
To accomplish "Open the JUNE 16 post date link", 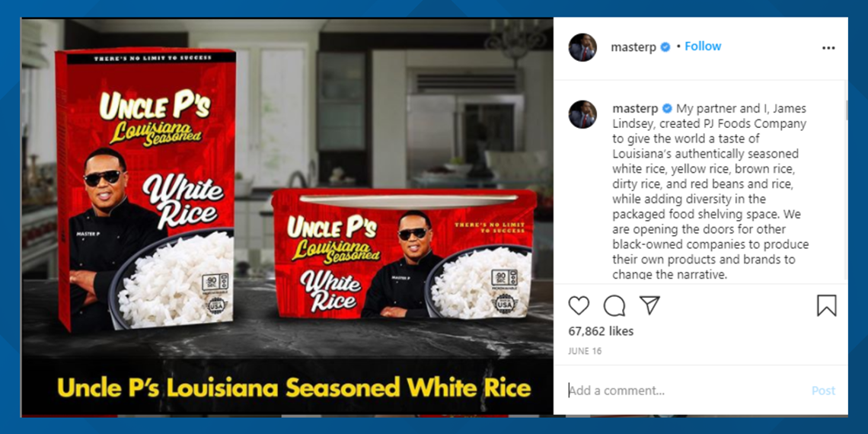I will (x=585, y=351).
